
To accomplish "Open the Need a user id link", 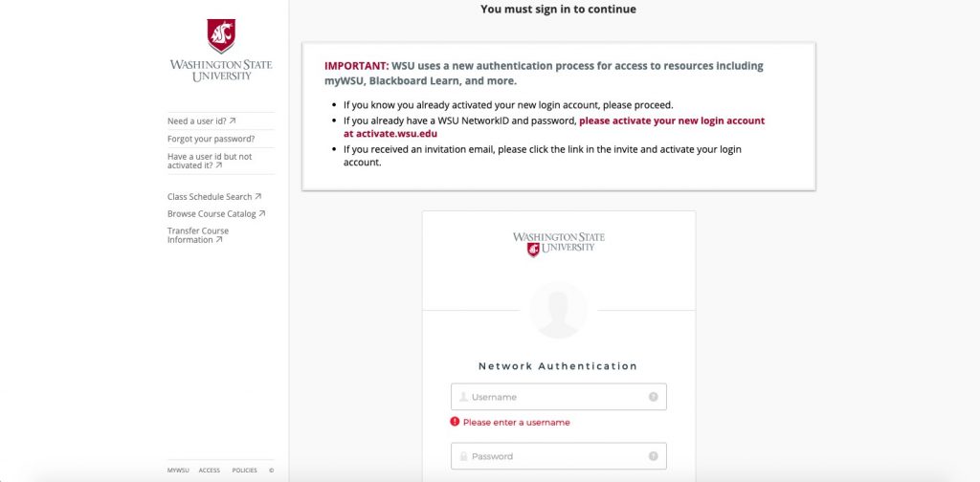I will [x=201, y=121].
